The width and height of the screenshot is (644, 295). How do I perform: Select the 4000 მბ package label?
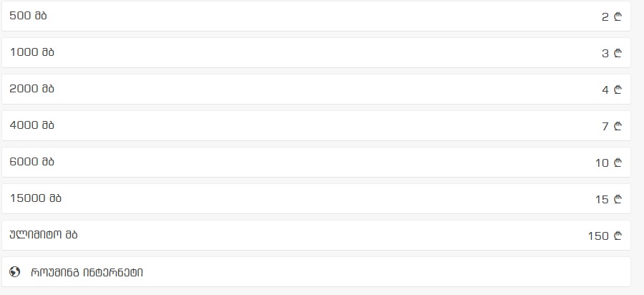tap(31, 125)
